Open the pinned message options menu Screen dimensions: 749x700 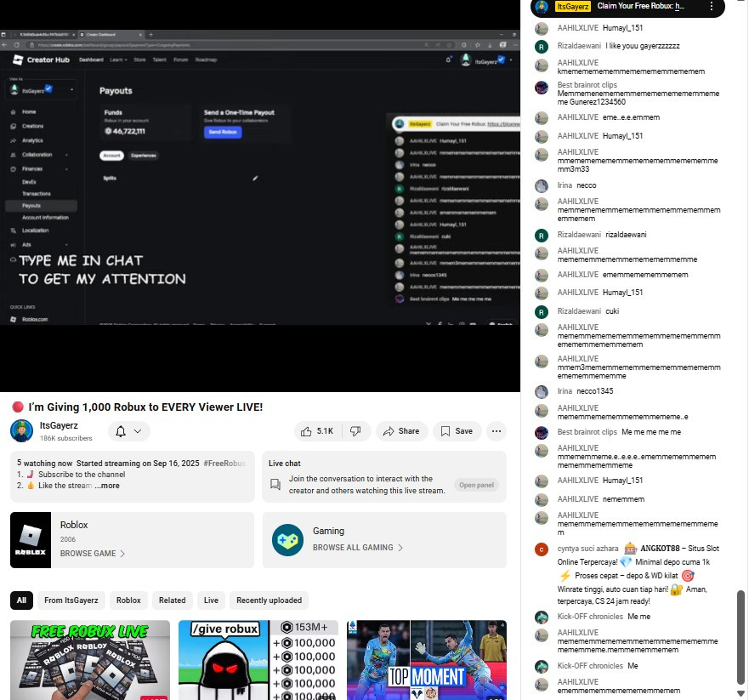point(711,6)
